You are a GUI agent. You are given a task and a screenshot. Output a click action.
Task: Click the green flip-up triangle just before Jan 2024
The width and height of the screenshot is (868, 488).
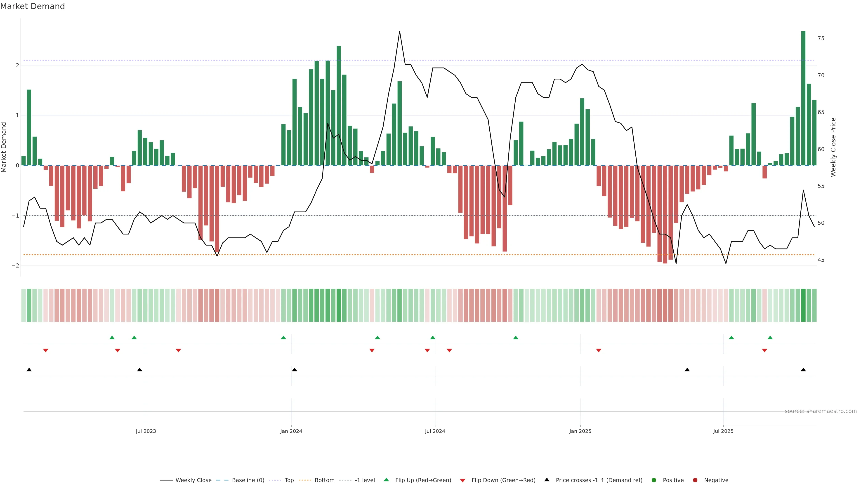[x=283, y=338]
